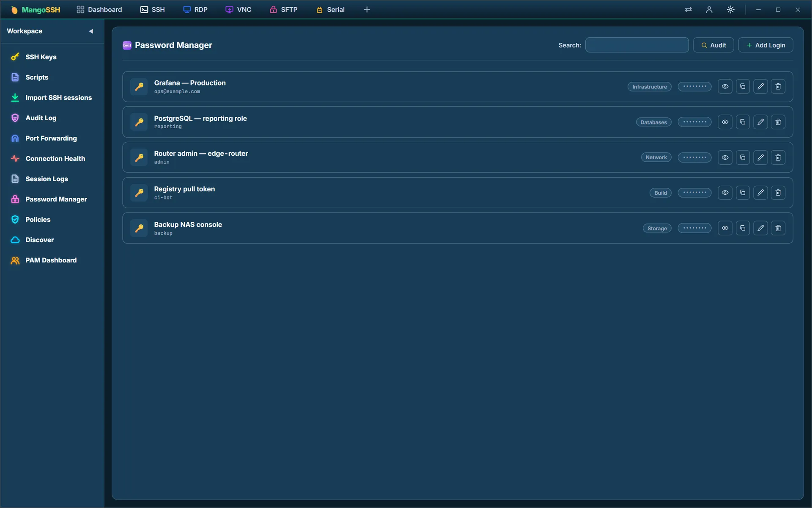This screenshot has width=812, height=508.
Task: Open the user account icon
Action: coord(709,9)
